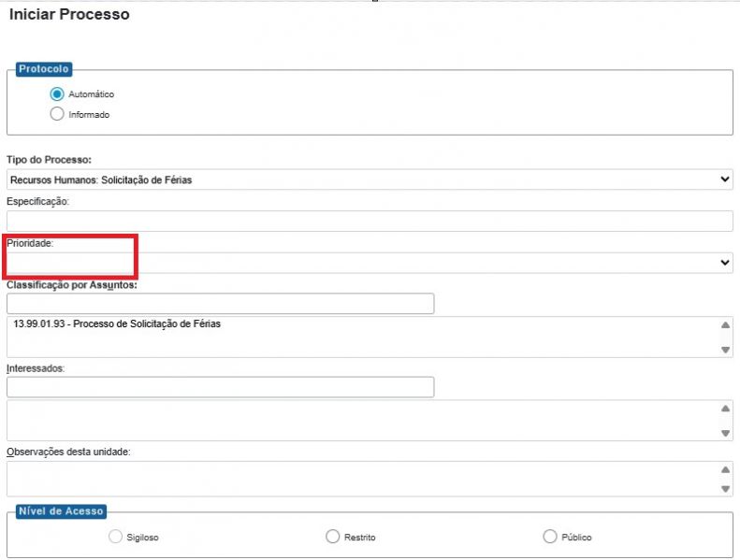Click up arrow in the Observações box

(725, 469)
